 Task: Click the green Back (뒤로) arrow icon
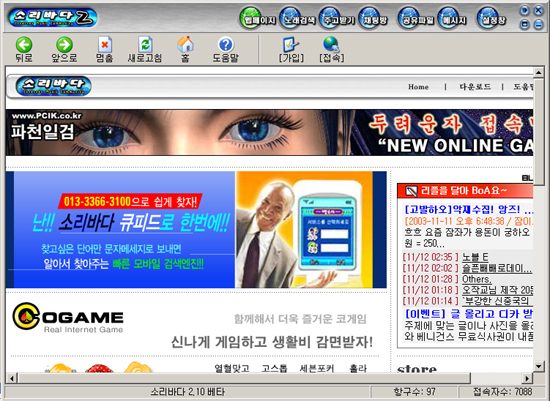tap(24, 45)
